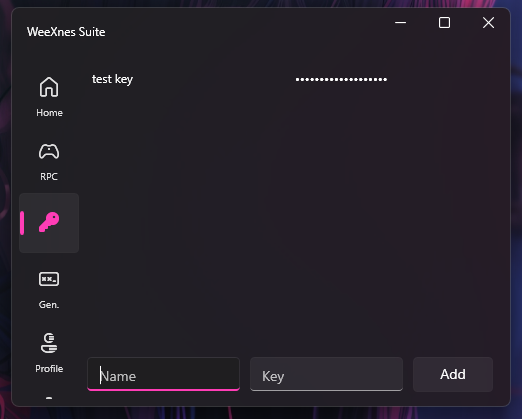522x419 pixels.
Task: Click the masked dots of the test key
Action: (341, 79)
